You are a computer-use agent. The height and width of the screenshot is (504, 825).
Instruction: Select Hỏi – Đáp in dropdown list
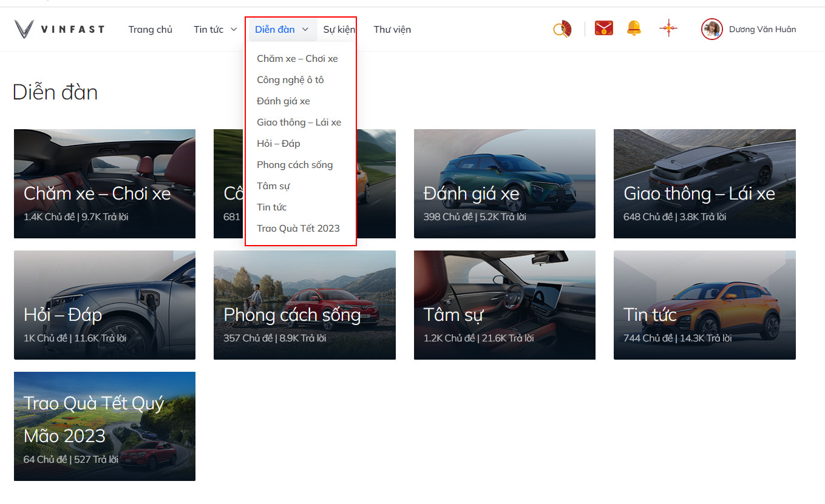(x=278, y=144)
